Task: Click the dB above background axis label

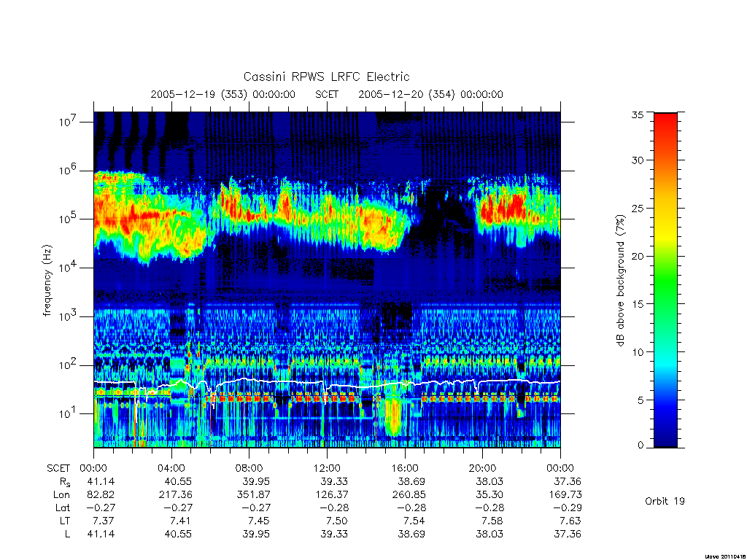Action: click(620, 281)
